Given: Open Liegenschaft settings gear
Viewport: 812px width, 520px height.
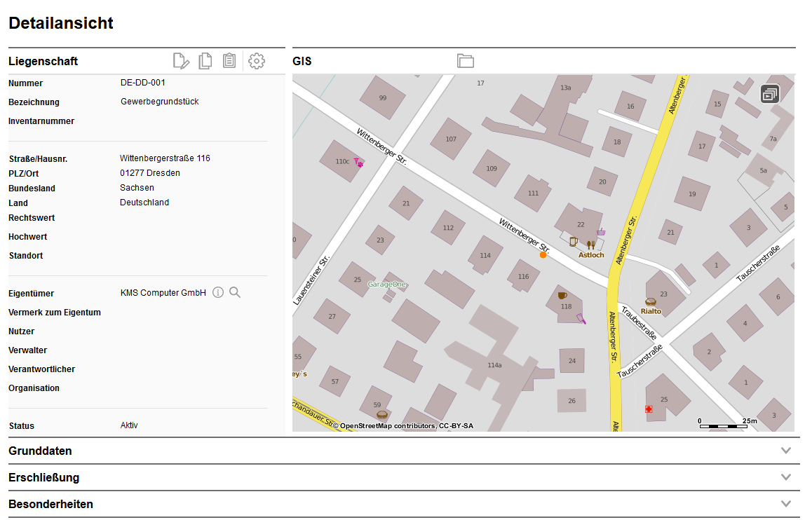Looking at the screenshot, I should tap(257, 61).
